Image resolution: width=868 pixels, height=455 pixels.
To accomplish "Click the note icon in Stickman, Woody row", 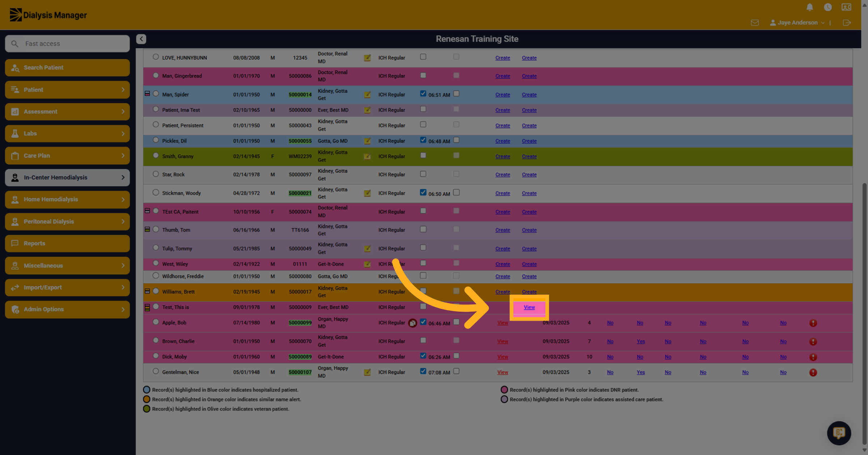I will pos(367,193).
